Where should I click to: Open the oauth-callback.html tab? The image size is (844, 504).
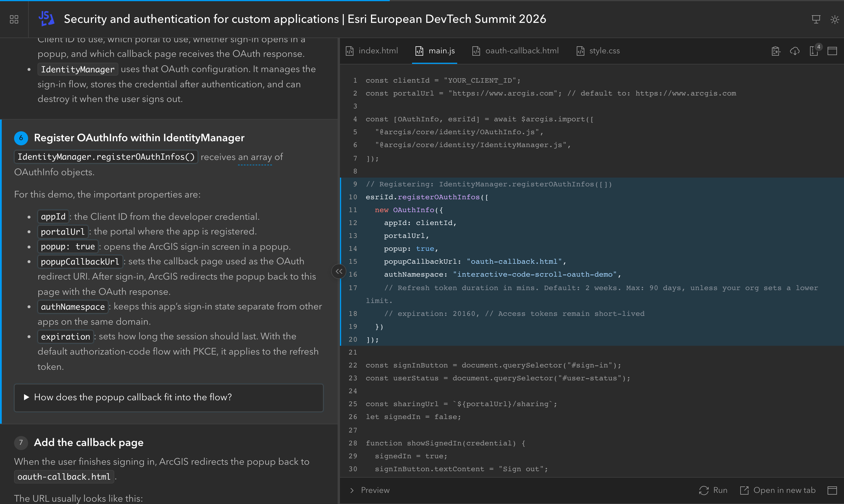tap(515, 51)
